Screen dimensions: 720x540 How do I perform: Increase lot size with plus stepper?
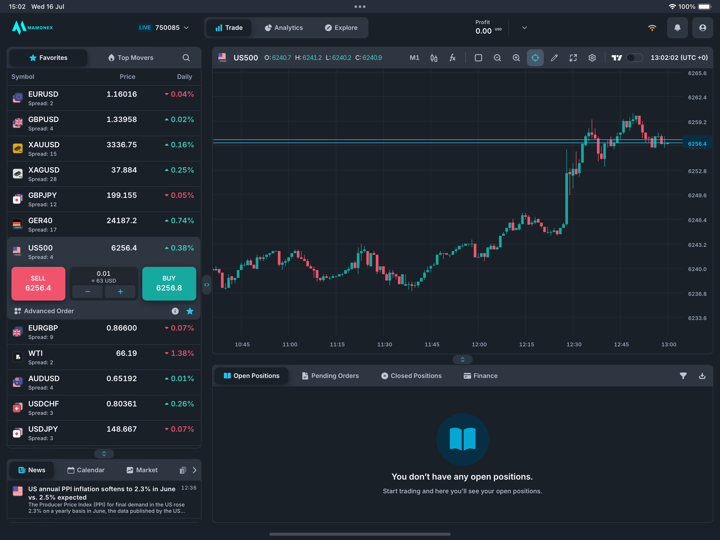point(120,292)
